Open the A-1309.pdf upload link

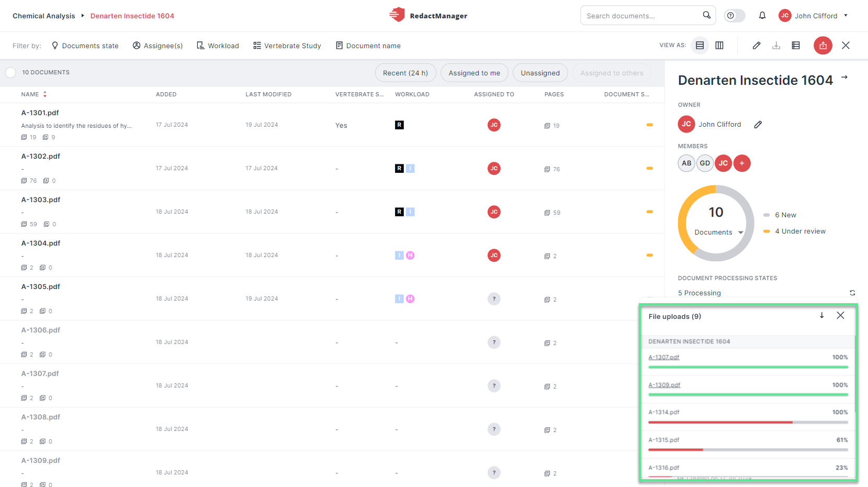click(664, 385)
